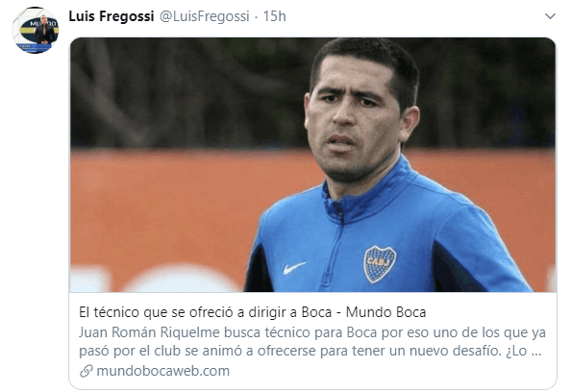571x392 pixels.
Task: Select the 'Mundo Boca' text in the headline
Action: [385, 312]
